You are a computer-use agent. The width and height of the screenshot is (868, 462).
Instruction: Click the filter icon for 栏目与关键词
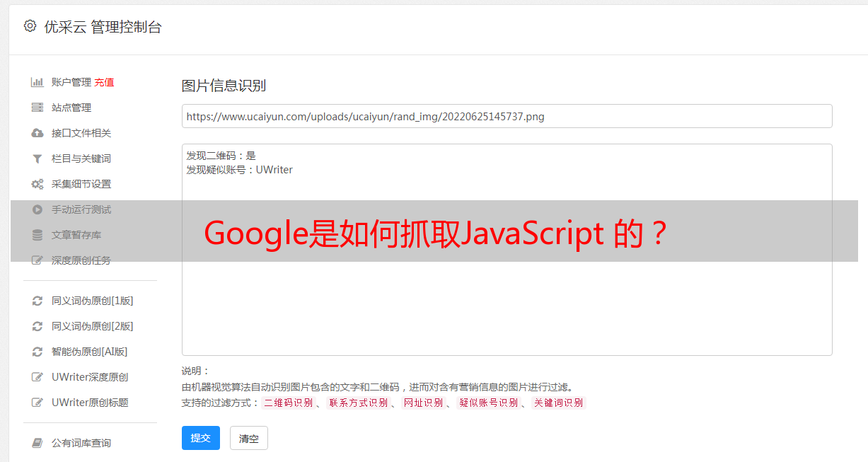click(37, 158)
